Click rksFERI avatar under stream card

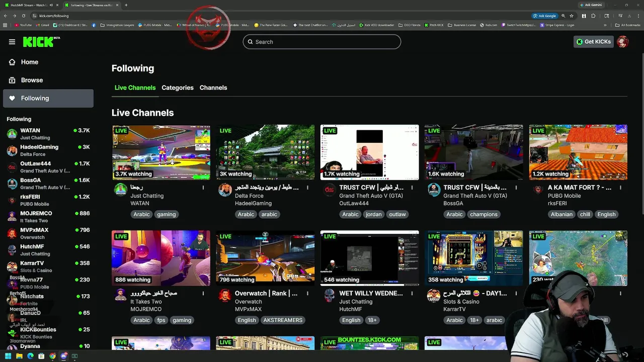tap(538, 190)
